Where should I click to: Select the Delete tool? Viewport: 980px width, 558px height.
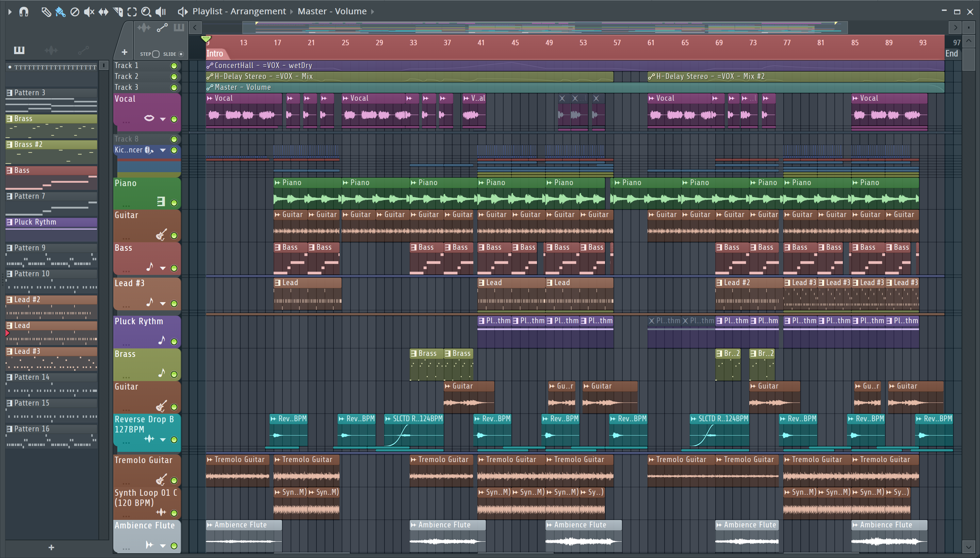75,12
